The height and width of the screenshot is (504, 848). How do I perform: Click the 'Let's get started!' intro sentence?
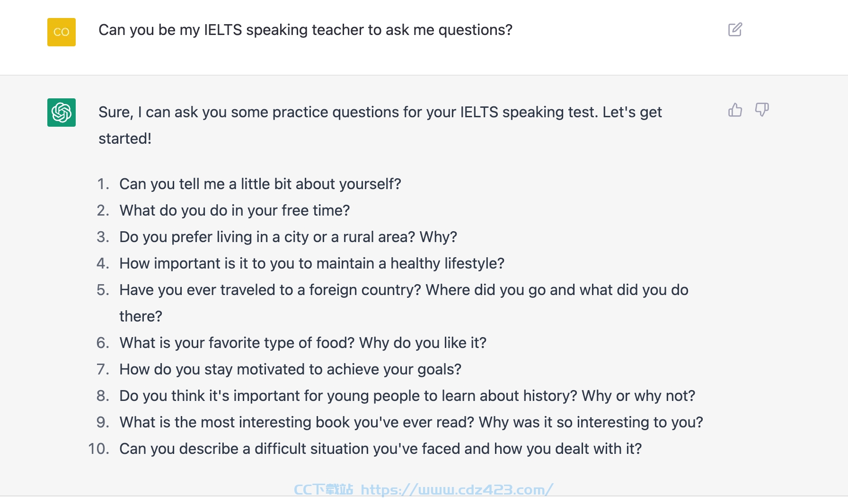[632, 112]
